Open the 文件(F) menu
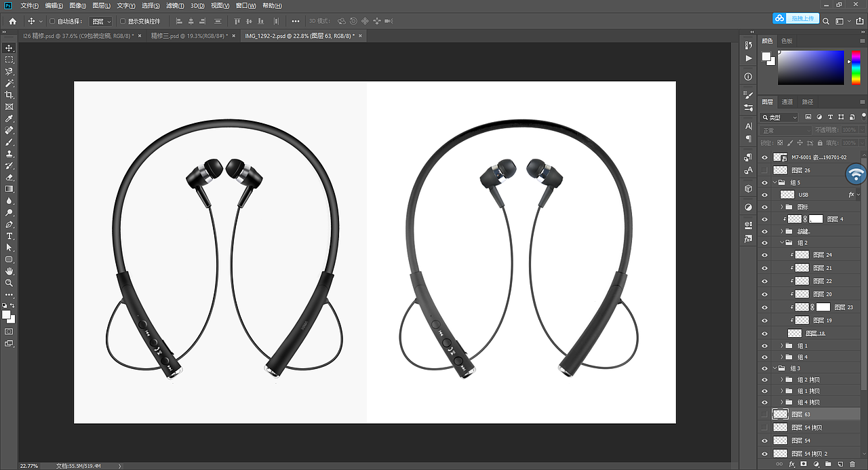The height and width of the screenshot is (470, 868). 30,5
